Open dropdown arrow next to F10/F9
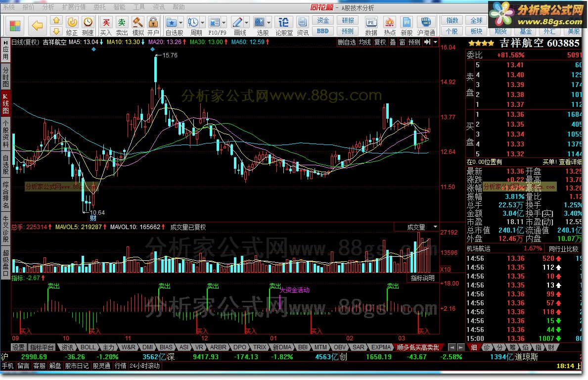This screenshot has height=380, width=588. click(x=224, y=22)
